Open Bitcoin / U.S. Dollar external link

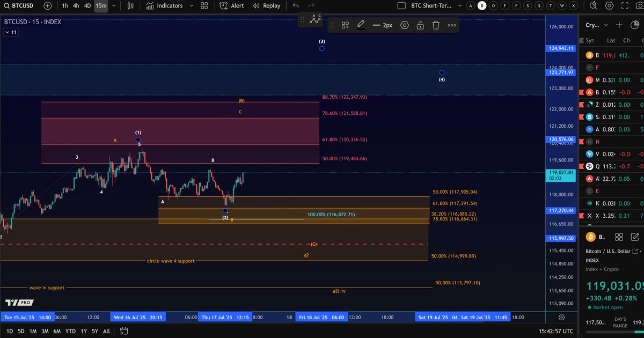click(x=635, y=252)
